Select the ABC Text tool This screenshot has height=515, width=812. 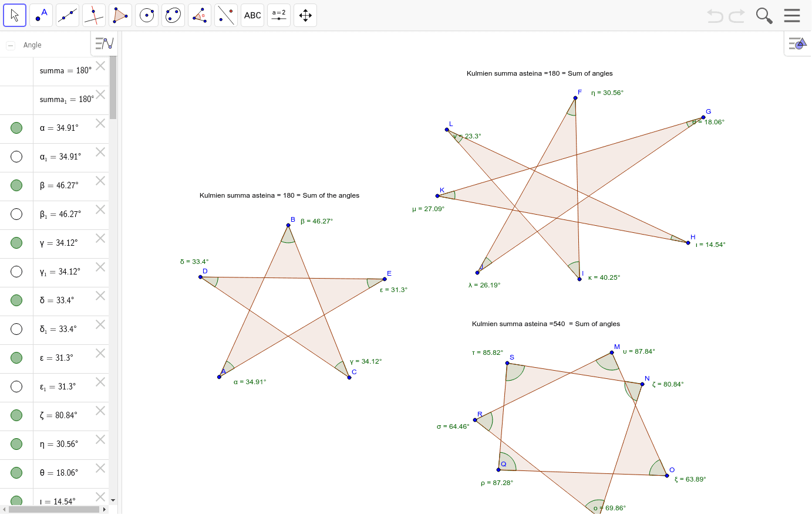(x=252, y=15)
